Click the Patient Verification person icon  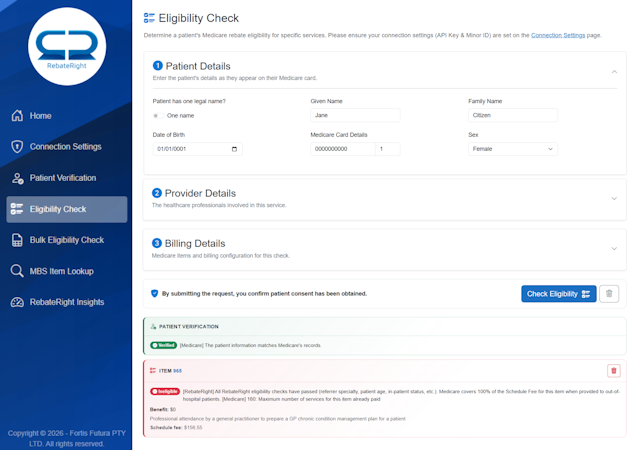[x=17, y=178]
